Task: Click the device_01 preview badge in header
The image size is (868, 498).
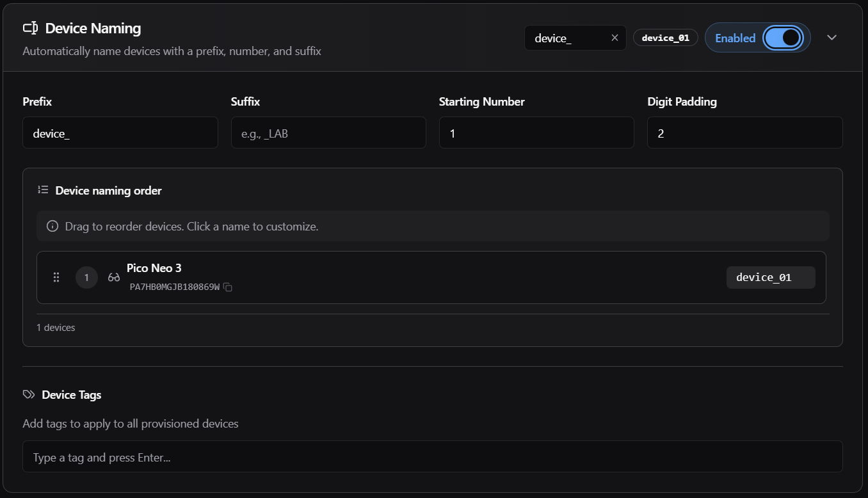Action: coord(666,38)
